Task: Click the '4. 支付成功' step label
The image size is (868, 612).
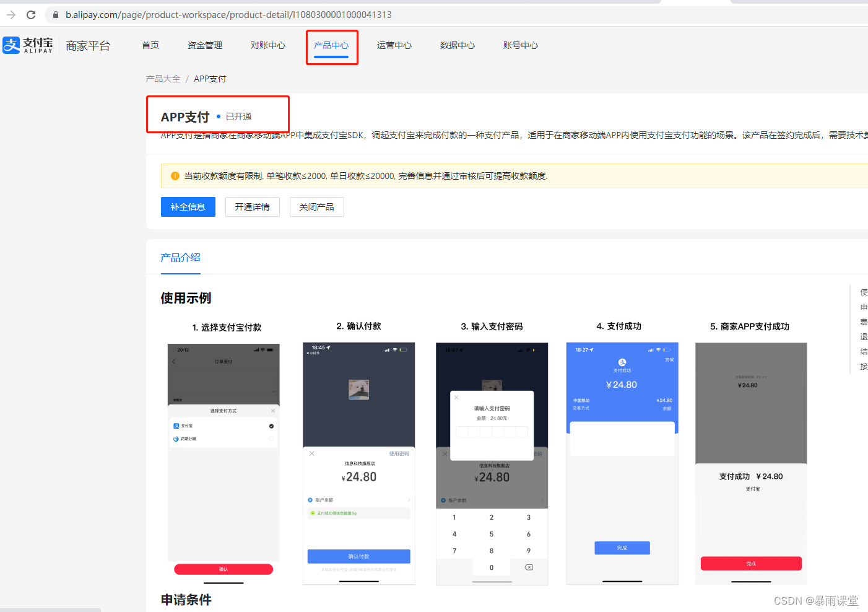Action: (619, 326)
